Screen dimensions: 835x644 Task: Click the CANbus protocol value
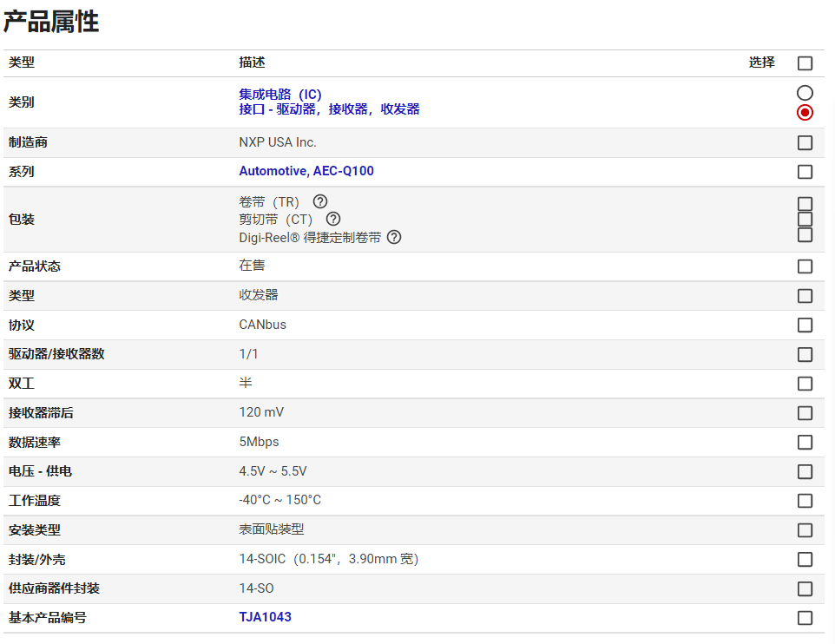coord(262,325)
